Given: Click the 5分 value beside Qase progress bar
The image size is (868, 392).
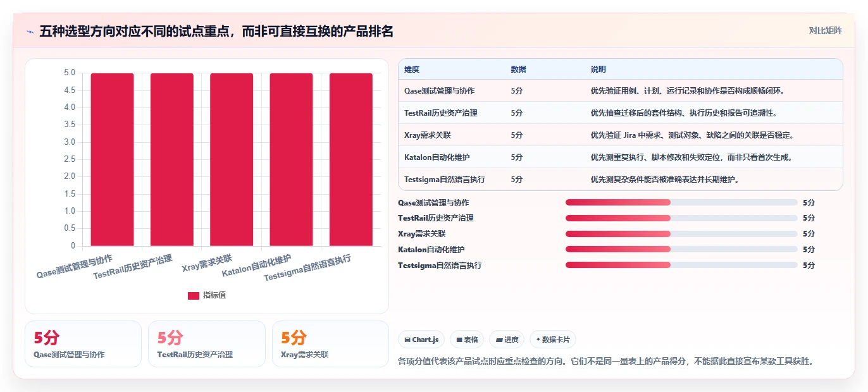Looking at the screenshot, I should 809,203.
